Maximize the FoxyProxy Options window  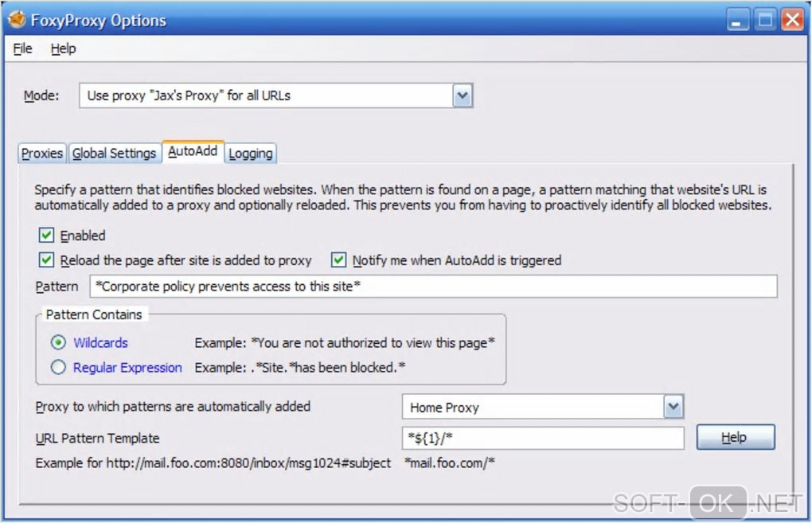click(765, 20)
